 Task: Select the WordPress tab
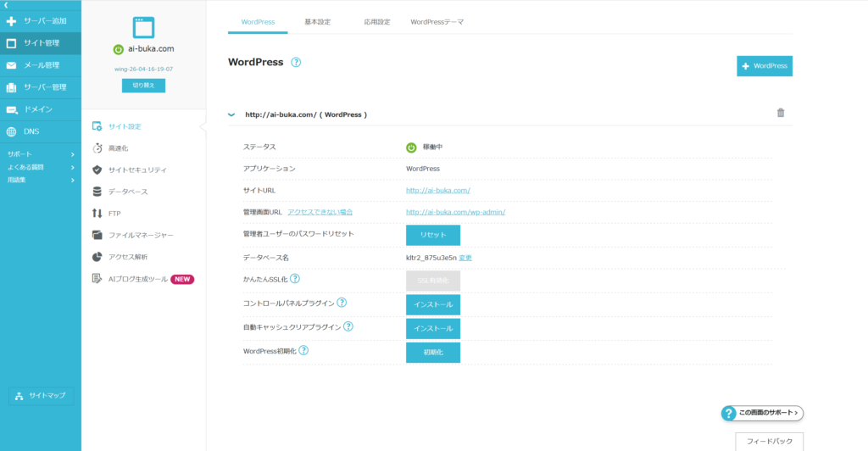click(x=258, y=22)
